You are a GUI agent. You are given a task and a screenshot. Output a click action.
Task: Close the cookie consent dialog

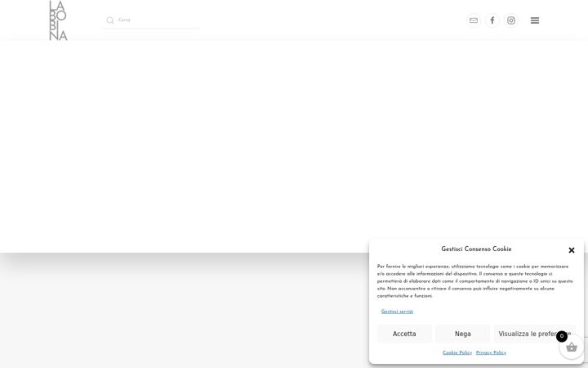[x=572, y=250]
